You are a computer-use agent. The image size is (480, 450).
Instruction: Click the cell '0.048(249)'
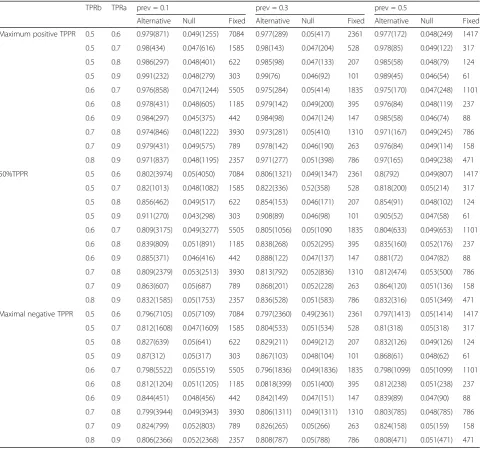(436, 34)
